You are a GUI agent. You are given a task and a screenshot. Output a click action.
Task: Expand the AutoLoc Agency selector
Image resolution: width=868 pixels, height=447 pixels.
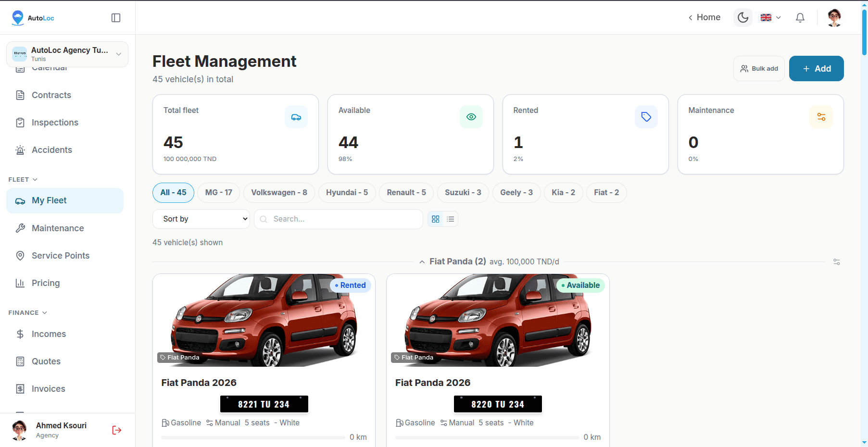(x=67, y=54)
